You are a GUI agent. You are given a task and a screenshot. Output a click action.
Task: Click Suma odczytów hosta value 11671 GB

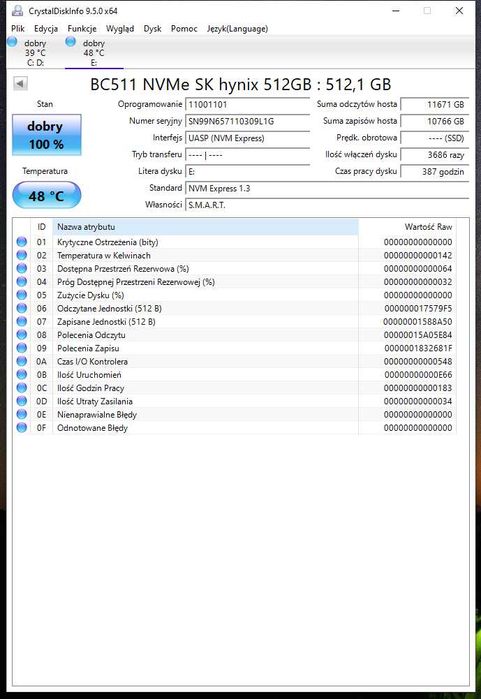pos(435,105)
